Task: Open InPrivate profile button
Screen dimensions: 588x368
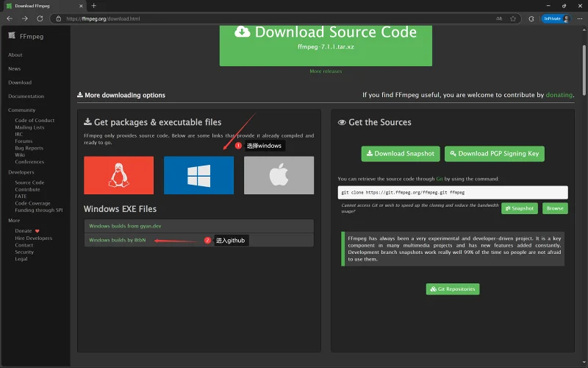Action: (x=556, y=18)
